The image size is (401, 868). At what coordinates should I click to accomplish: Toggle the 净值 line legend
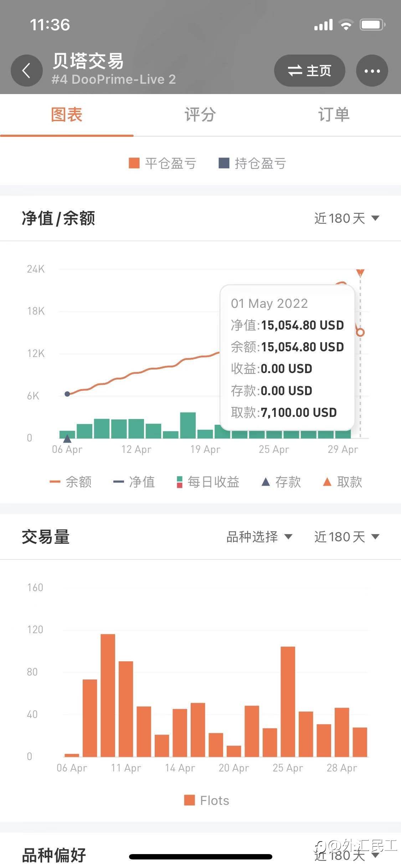click(x=134, y=482)
